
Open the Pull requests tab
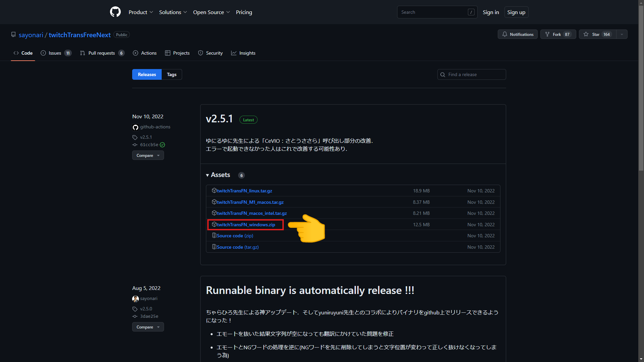click(102, 53)
